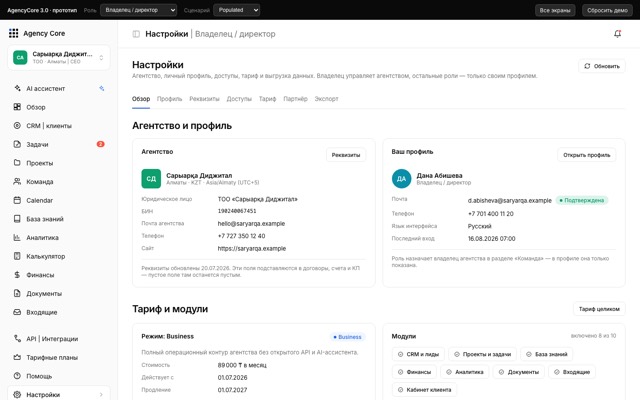Screen dimensions: 640x400
Task: Click the Все экраны button
Action: pos(555,10)
